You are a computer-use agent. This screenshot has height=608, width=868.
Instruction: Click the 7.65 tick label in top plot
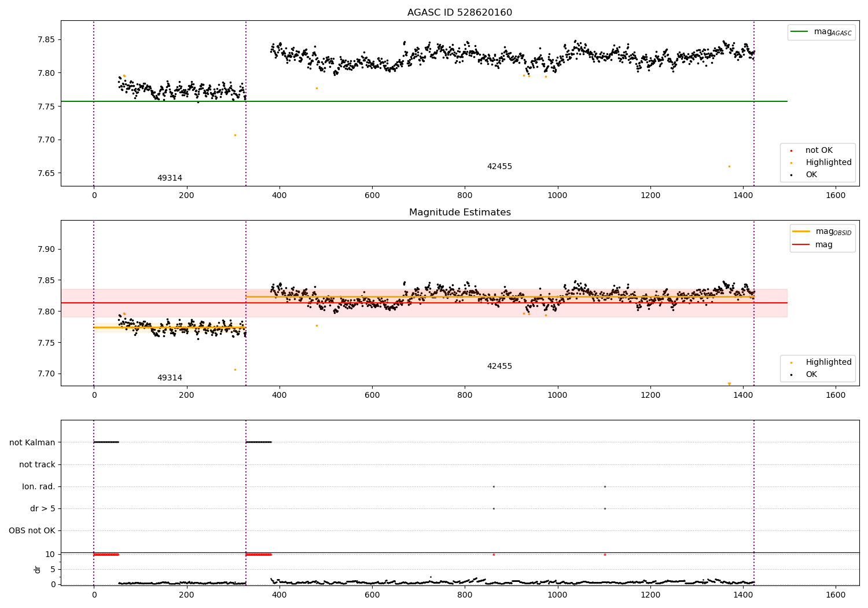[x=46, y=173]
